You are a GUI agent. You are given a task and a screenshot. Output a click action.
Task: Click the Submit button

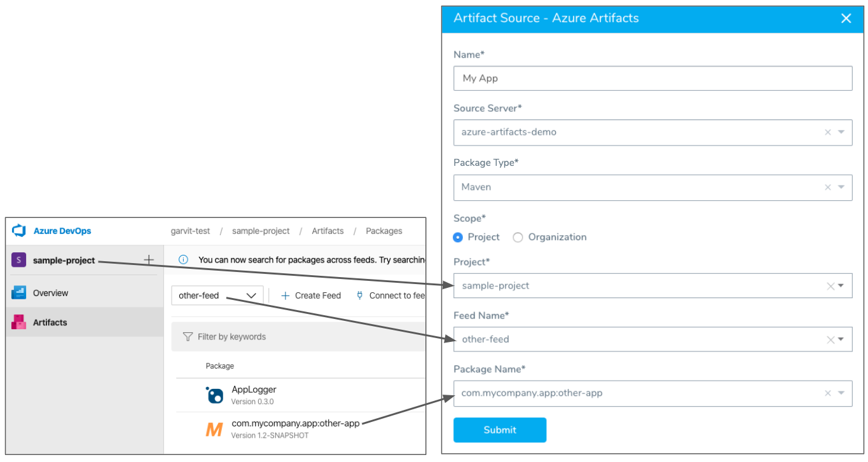[x=500, y=430]
